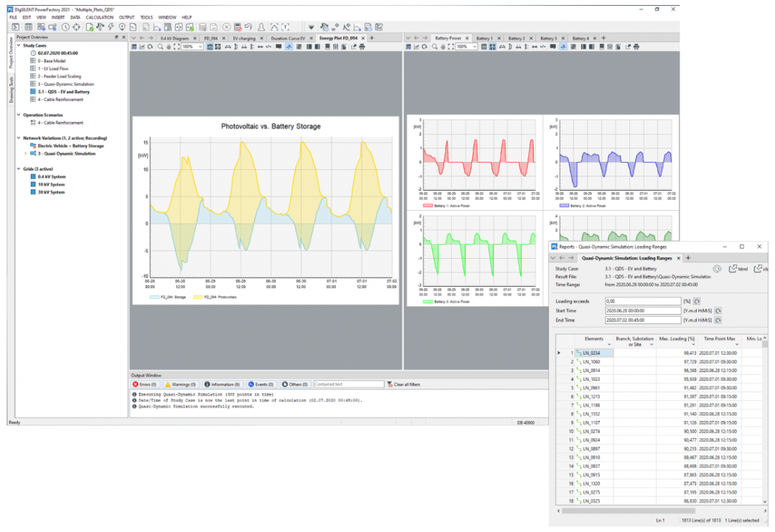Collapse the Grids (3 active) section
775x532 pixels.
pyautogui.click(x=19, y=169)
